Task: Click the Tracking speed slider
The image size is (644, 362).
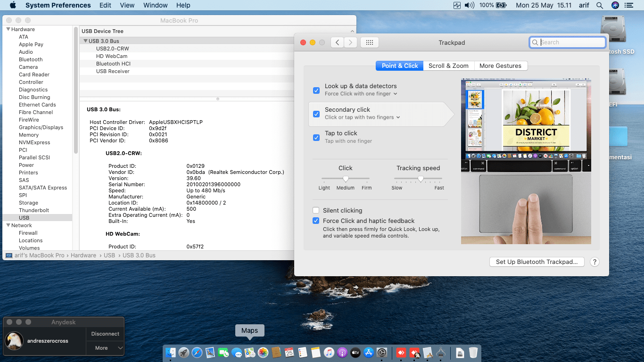Action: coord(418,179)
